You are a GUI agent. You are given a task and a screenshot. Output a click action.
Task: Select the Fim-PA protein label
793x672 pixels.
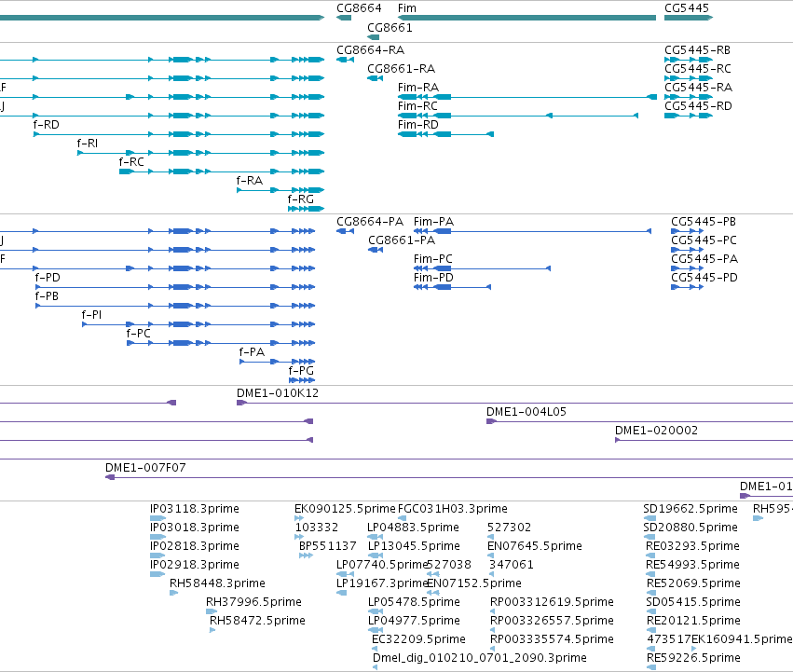[434, 222]
